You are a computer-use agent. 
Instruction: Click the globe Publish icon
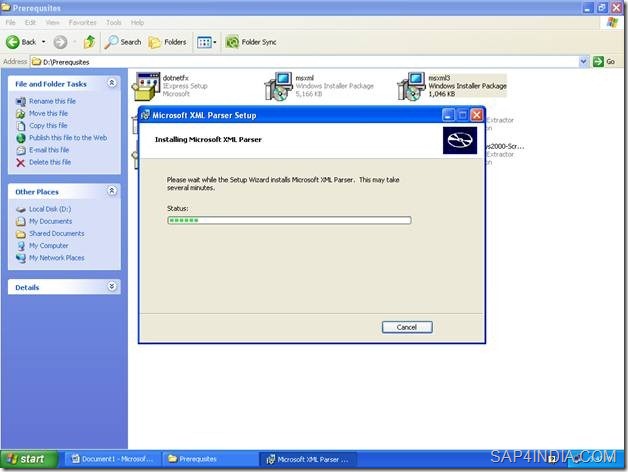point(21,138)
